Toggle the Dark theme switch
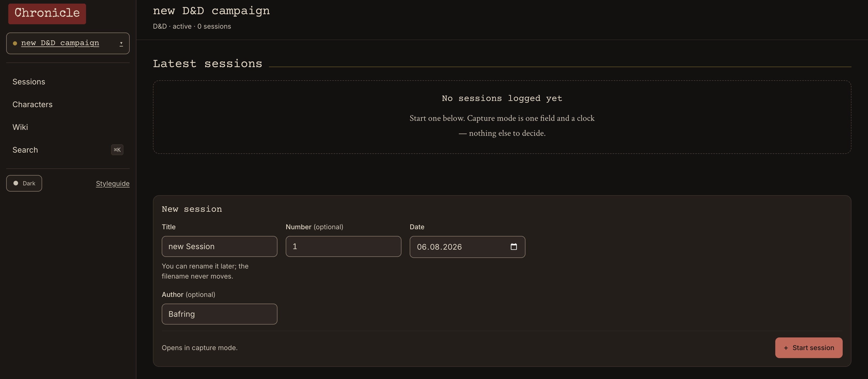This screenshot has height=379, width=868. (24, 183)
